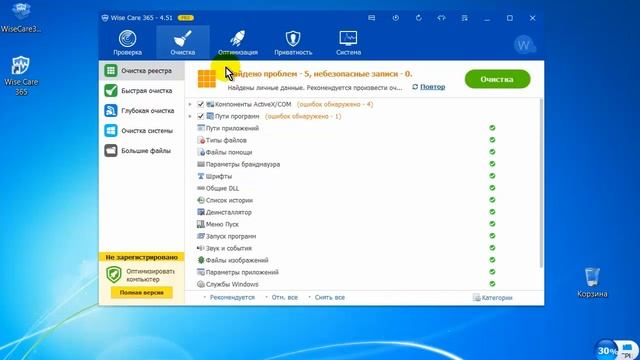Click the Службы Windows item icon
This screenshot has height=360, width=640.
(201, 284)
